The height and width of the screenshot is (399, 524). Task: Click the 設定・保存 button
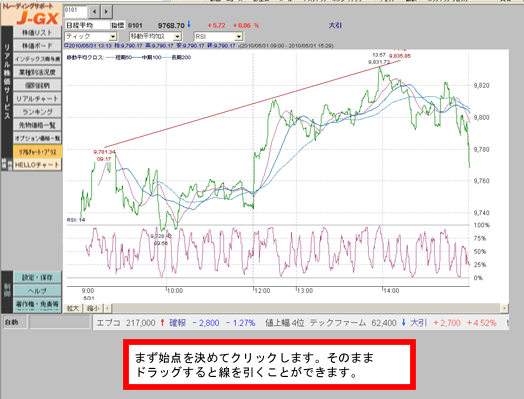pyautogui.click(x=37, y=277)
